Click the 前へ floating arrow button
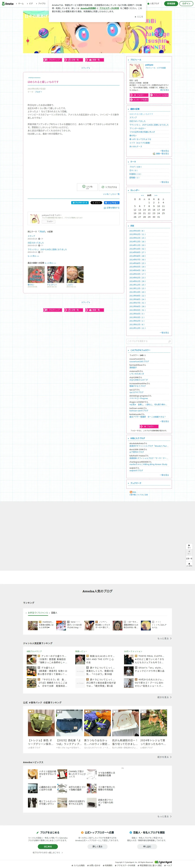This screenshot has width=195, height=868. coord(189,553)
